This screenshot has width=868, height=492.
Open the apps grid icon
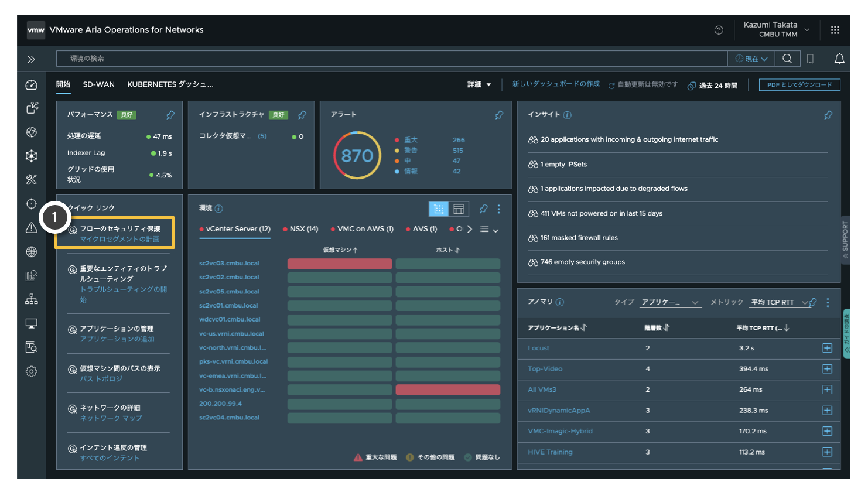835,30
